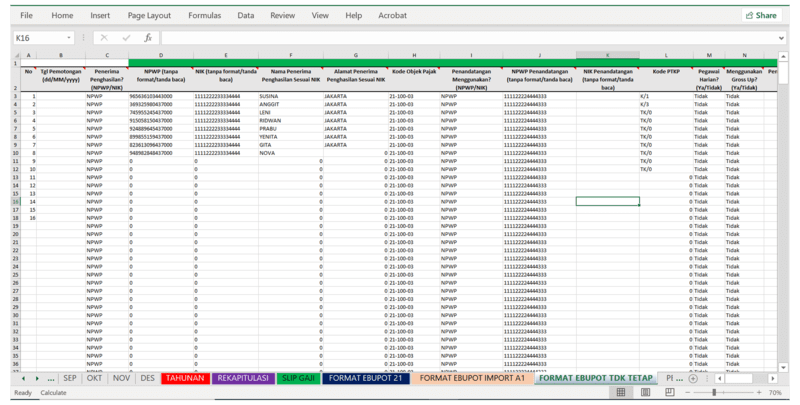This screenshot has width=800, height=405.
Task: Select the cell containing ANGGIT
Action: [291, 104]
